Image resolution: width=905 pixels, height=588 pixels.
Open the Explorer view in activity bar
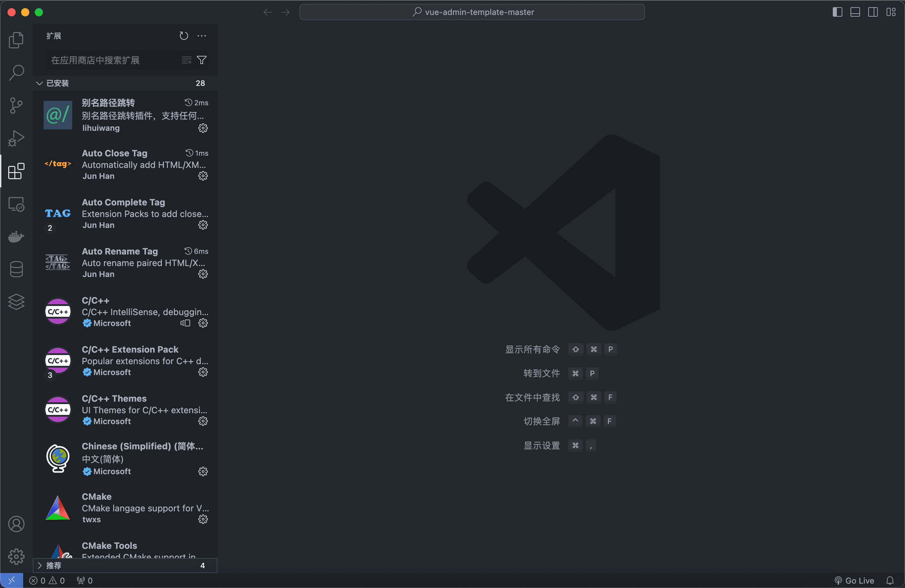[16, 40]
